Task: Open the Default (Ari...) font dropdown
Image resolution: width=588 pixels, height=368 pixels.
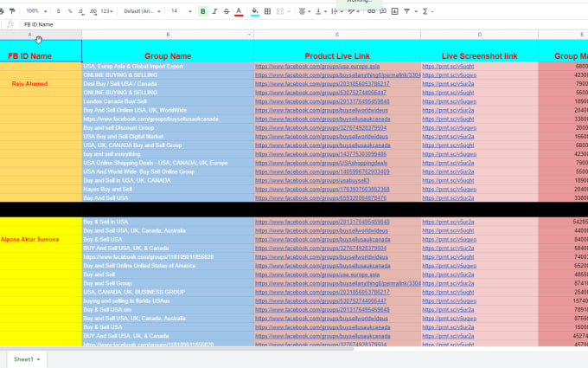Action: click(142, 11)
